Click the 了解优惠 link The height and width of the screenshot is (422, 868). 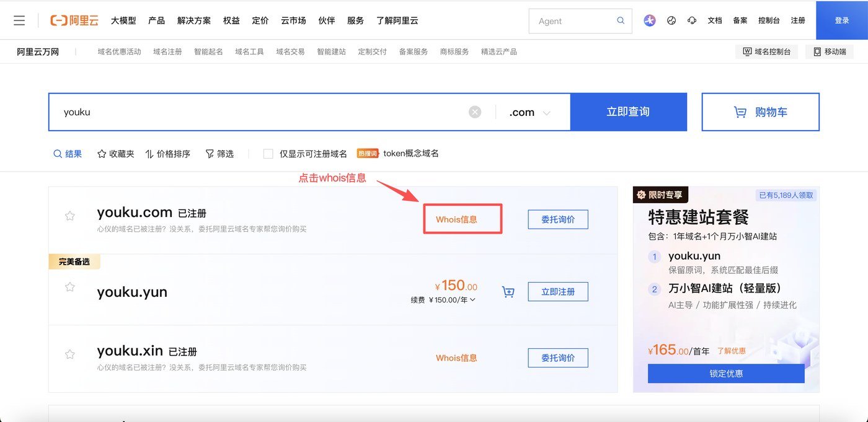(732, 351)
